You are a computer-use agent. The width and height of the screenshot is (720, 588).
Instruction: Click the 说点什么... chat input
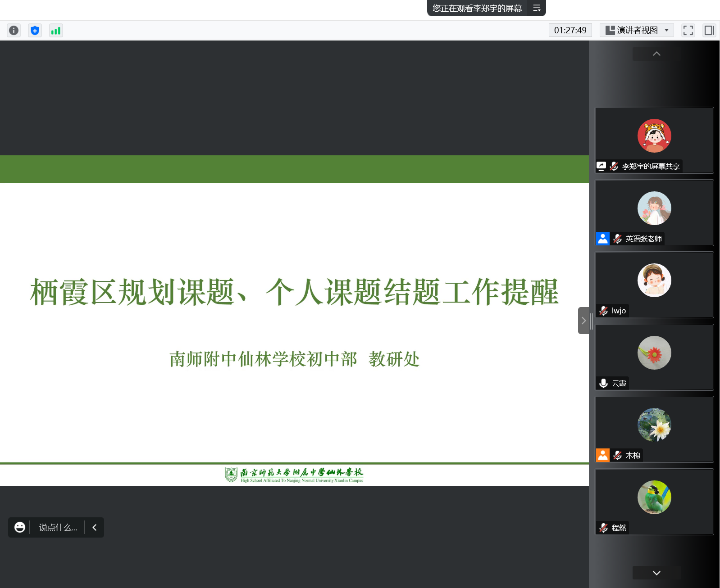pos(58,527)
